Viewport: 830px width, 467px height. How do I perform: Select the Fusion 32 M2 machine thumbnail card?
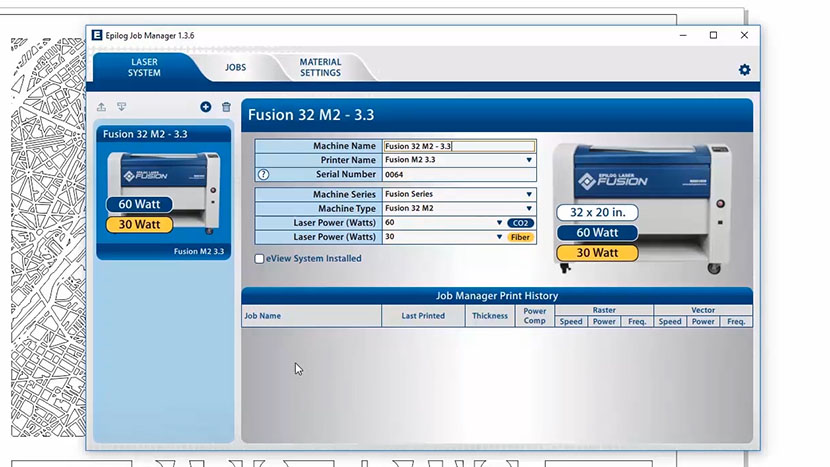tap(164, 192)
